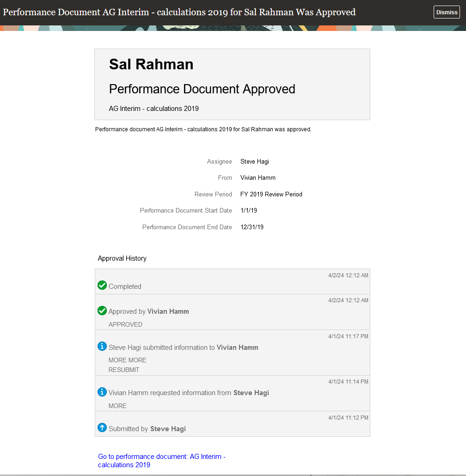
Task: Click the APPROVED comment text
Action: click(125, 324)
